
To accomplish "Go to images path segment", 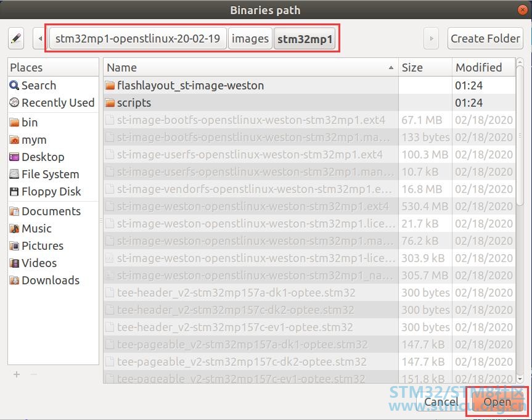I will 250,38.
